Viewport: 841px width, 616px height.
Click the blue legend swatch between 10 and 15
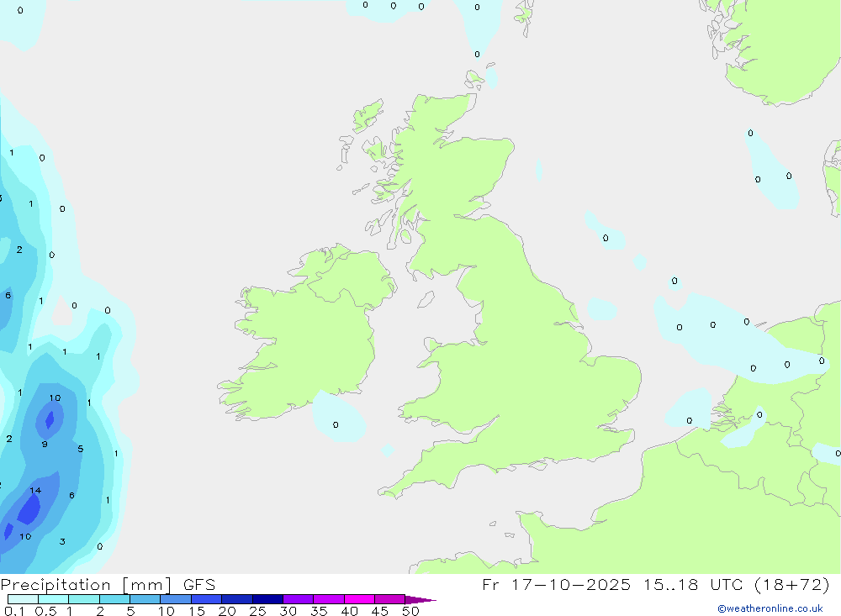coord(176,599)
